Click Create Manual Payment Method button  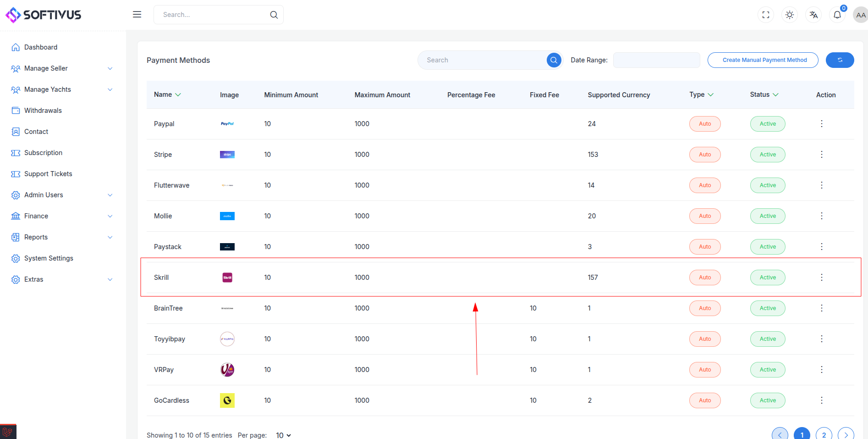tap(763, 60)
